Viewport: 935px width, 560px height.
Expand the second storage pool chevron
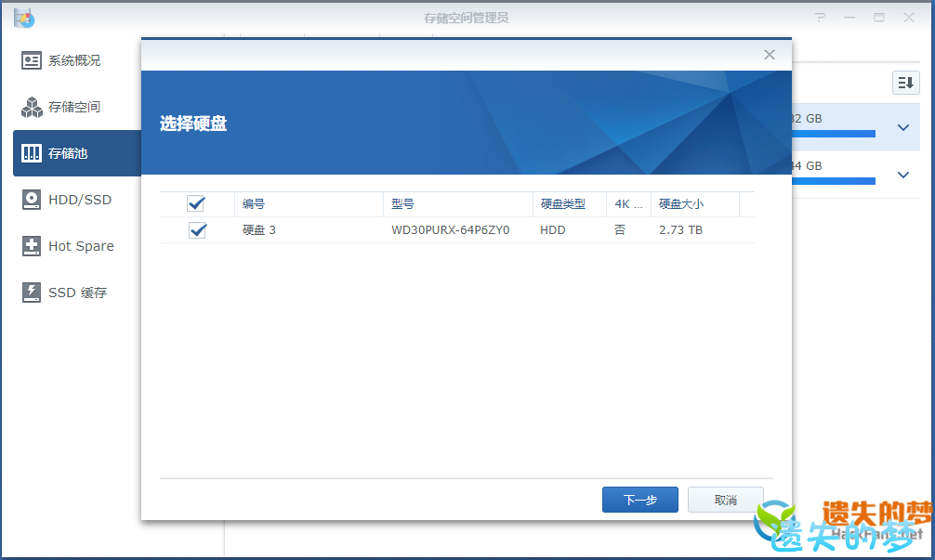pyautogui.click(x=903, y=175)
